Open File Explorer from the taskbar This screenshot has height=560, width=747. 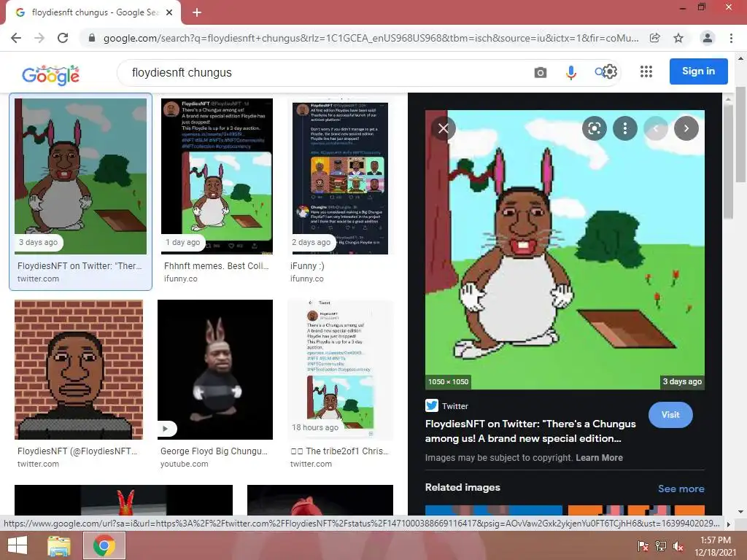(x=59, y=545)
